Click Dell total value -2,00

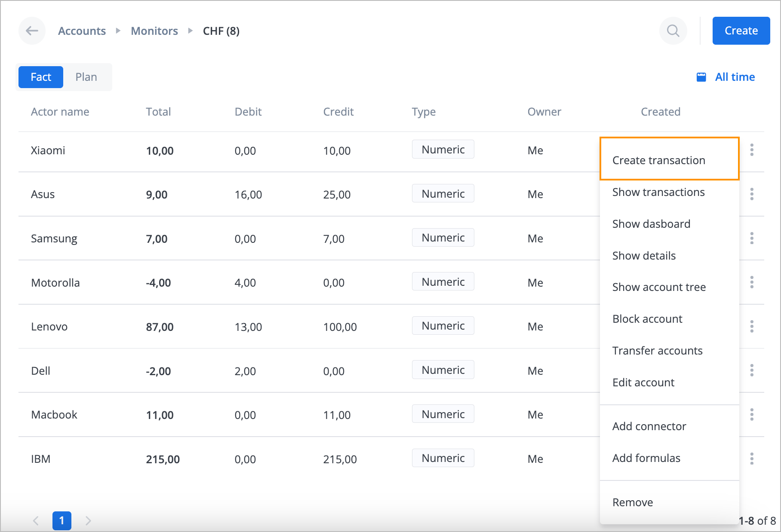click(x=158, y=371)
